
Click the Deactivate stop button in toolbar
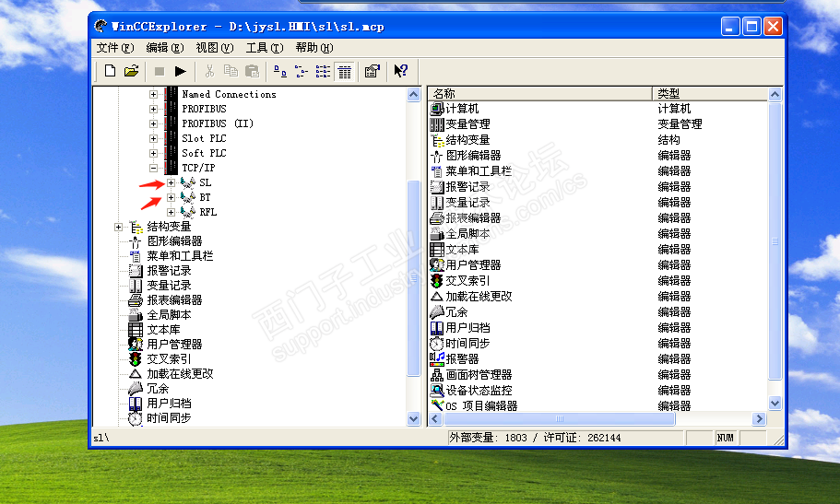(160, 71)
